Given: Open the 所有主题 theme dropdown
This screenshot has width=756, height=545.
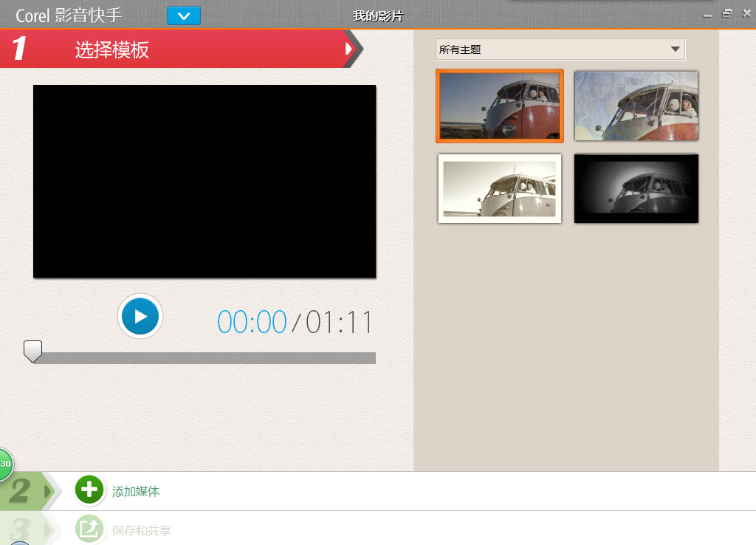Looking at the screenshot, I should pyautogui.click(x=560, y=49).
